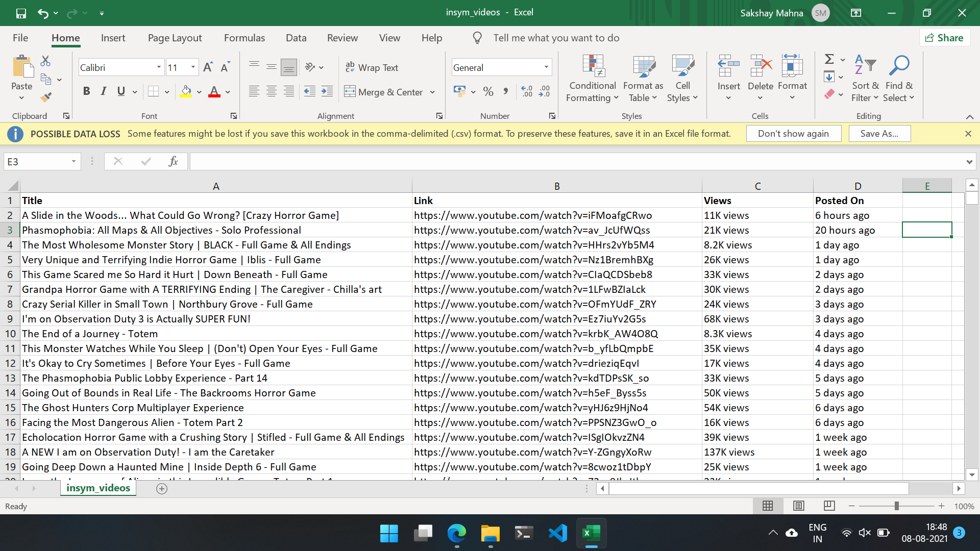Toggle Underline formatting
Image resolution: width=980 pixels, height=551 pixels.
click(121, 91)
